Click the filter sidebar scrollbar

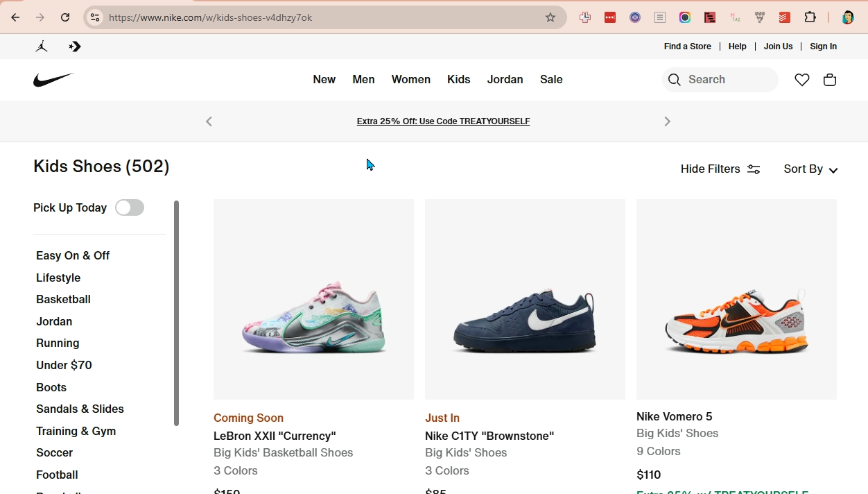pos(176,313)
